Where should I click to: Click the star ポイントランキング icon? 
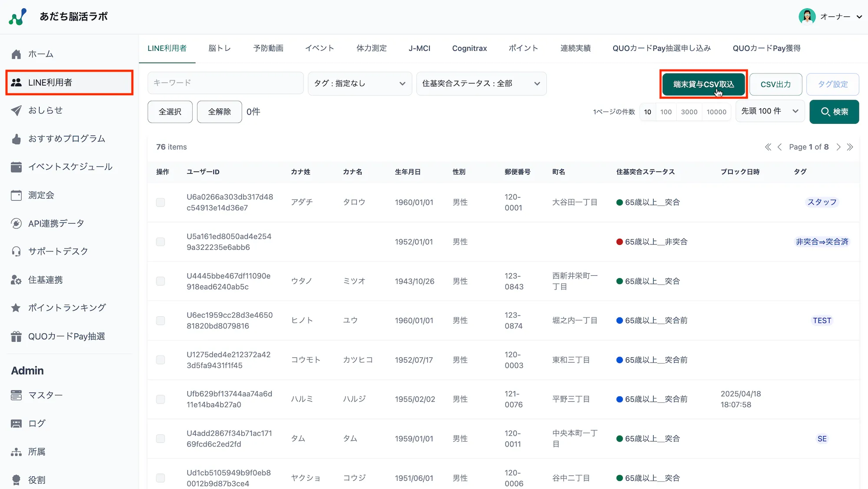(16, 308)
